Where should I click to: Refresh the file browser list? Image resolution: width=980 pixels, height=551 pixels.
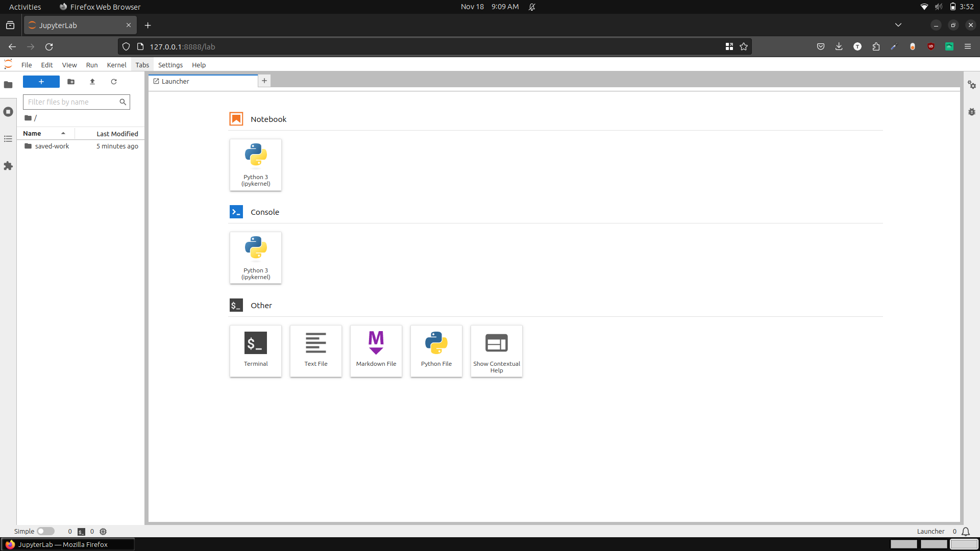[114, 82]
